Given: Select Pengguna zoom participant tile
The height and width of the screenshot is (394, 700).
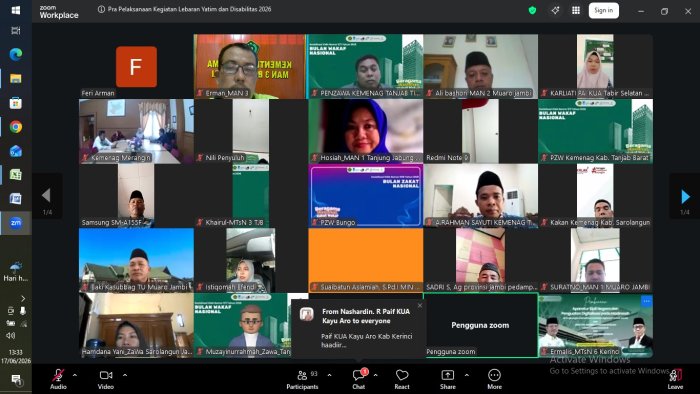Looking at the screenshot, I should pos(481,325).
